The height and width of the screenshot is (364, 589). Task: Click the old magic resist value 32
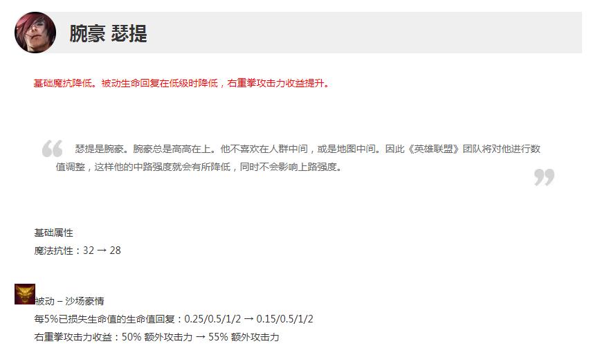[x=89, y=251]
